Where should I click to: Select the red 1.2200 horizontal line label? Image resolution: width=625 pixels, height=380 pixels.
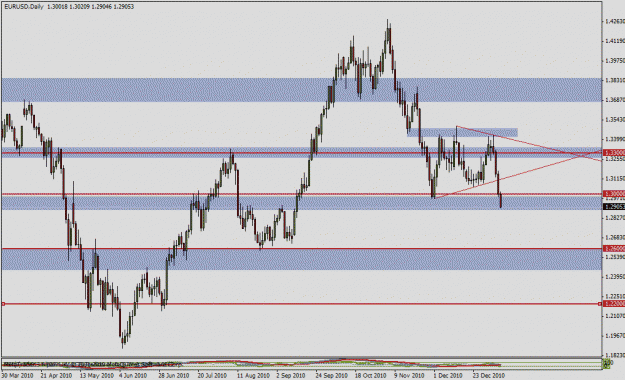click(615, 304)
